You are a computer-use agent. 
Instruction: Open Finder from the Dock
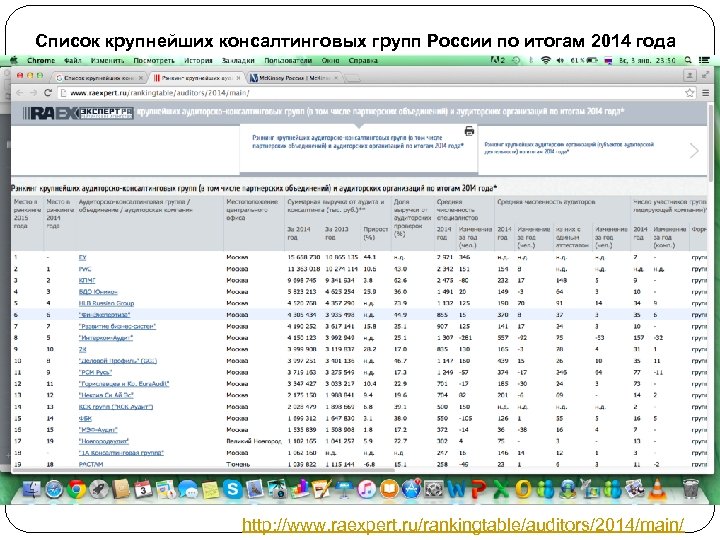tap(32, 489)
